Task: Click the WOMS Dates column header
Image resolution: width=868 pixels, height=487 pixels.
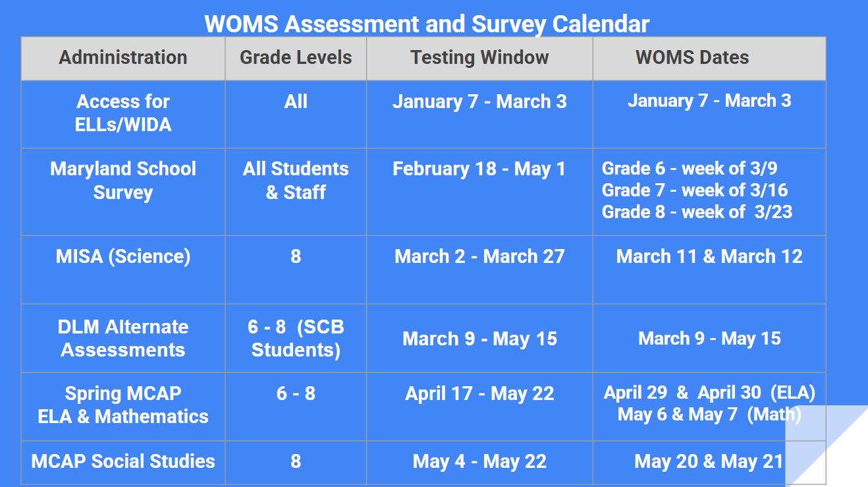Action: click(x=692, y=58)
